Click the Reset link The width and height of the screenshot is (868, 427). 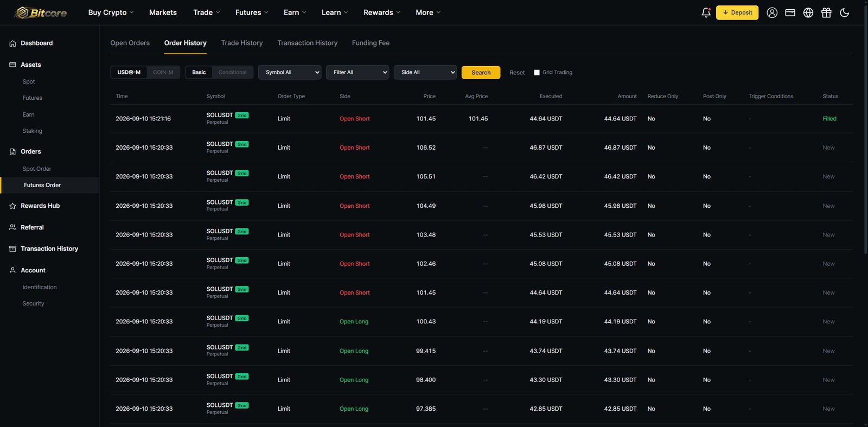click(x=517, y=73)
